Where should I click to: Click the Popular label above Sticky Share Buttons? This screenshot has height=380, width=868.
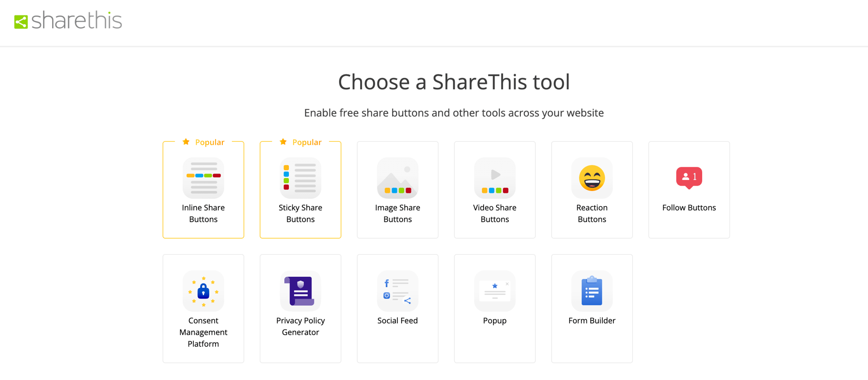(307, 142)
